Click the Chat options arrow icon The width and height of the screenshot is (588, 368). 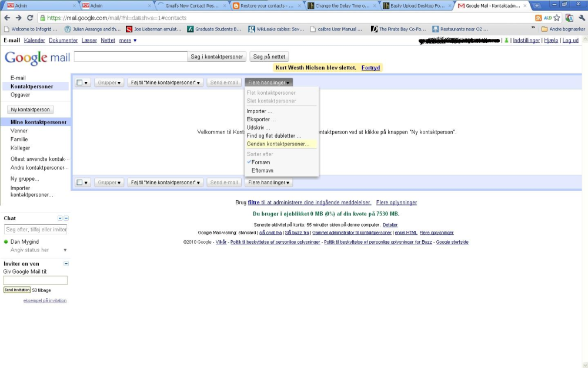point(60,218)
